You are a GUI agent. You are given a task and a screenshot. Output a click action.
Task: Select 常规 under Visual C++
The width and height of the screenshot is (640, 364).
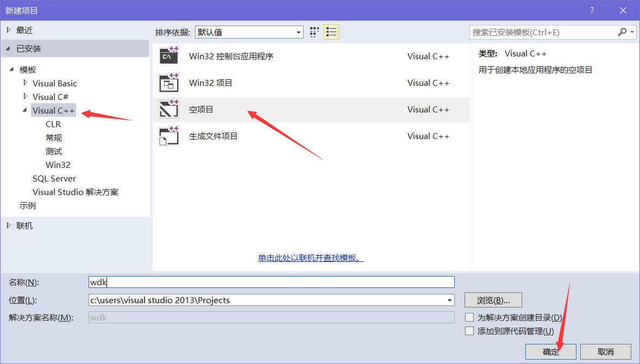54,138
